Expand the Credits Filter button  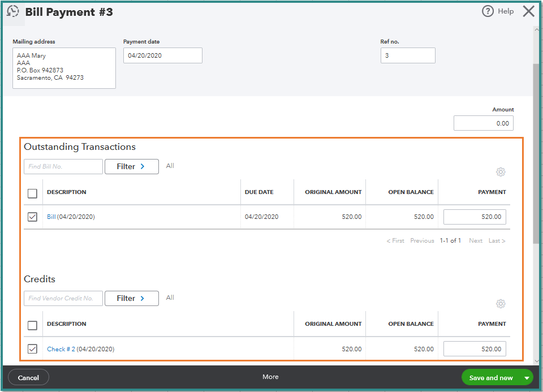132,298
